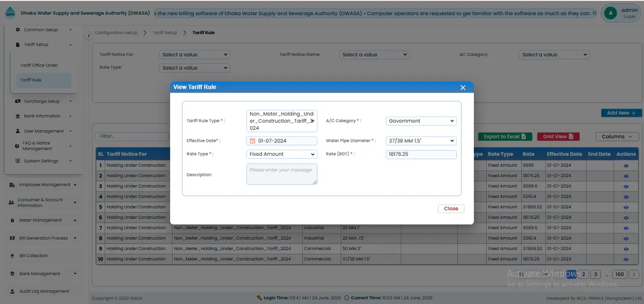Image resolution: width=644 pixels, height=304 pixels.
Task: Go to page 160 in pagination
Action: (619, 274)
